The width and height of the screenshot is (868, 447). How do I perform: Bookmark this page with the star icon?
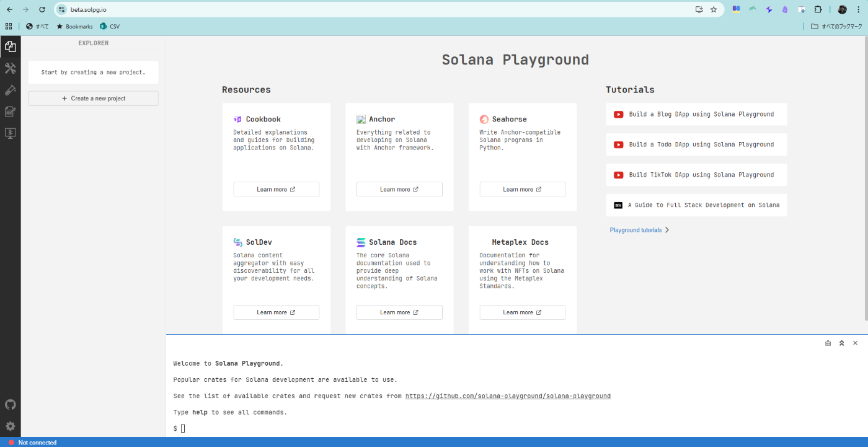point(714,9)
